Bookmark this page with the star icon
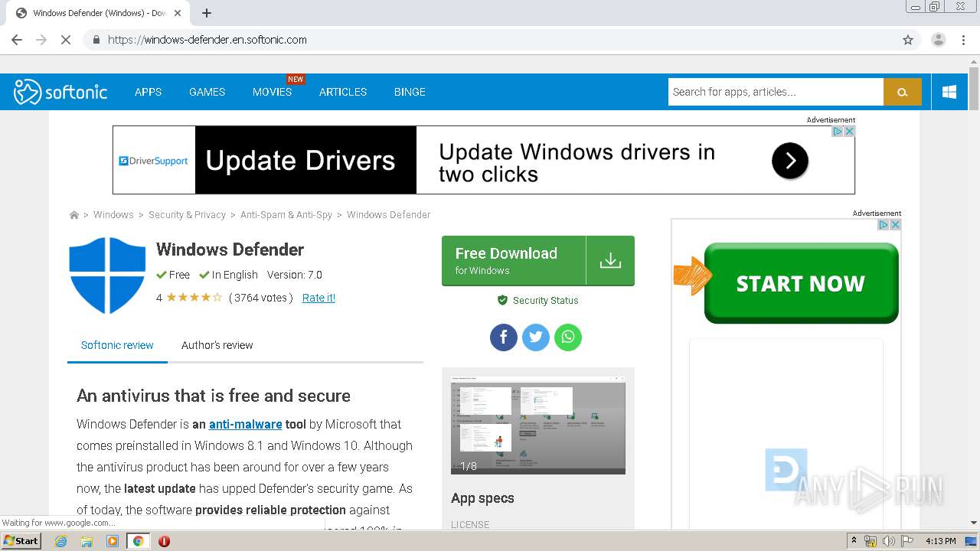The height and width of the screenshot is (551, 980). tap(908, 40)
